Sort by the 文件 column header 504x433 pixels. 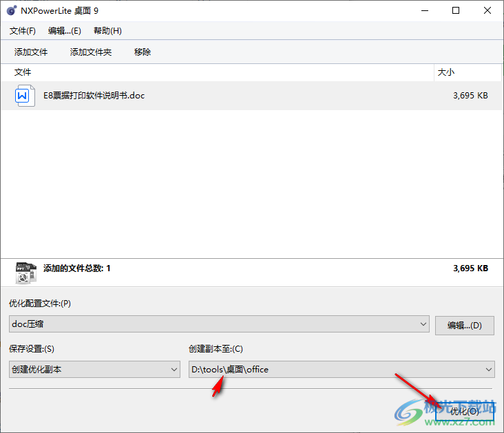218,72
